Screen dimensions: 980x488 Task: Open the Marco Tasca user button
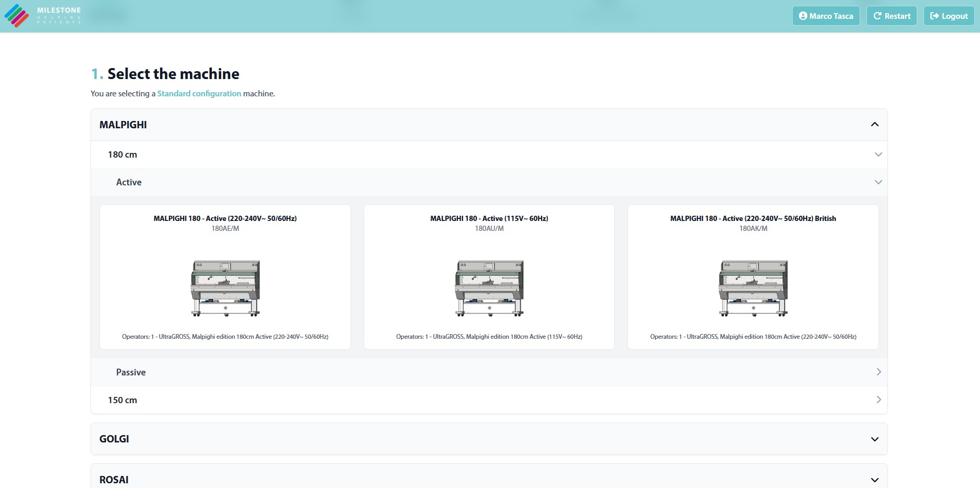pyautogui.click(x=826, y=16)
